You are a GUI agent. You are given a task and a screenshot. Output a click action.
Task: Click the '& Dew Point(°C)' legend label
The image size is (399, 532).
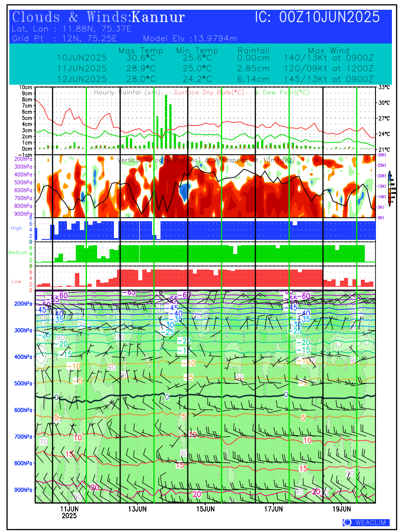point(282,93)
